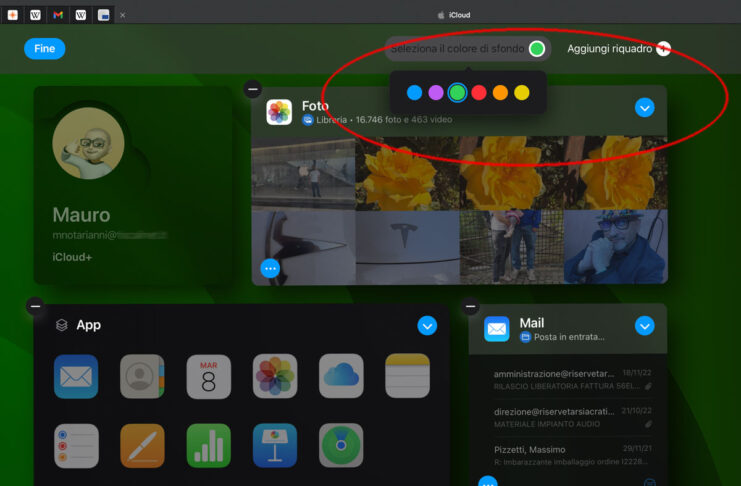Launch the Calendar app icon showing MAR 8

[208, 376]
